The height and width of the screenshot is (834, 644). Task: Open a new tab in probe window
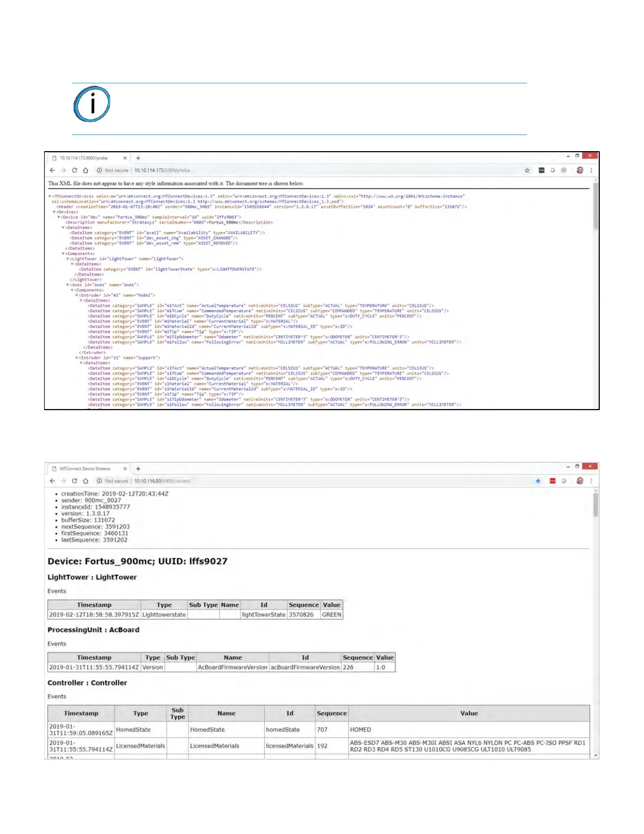click(138, 158)
